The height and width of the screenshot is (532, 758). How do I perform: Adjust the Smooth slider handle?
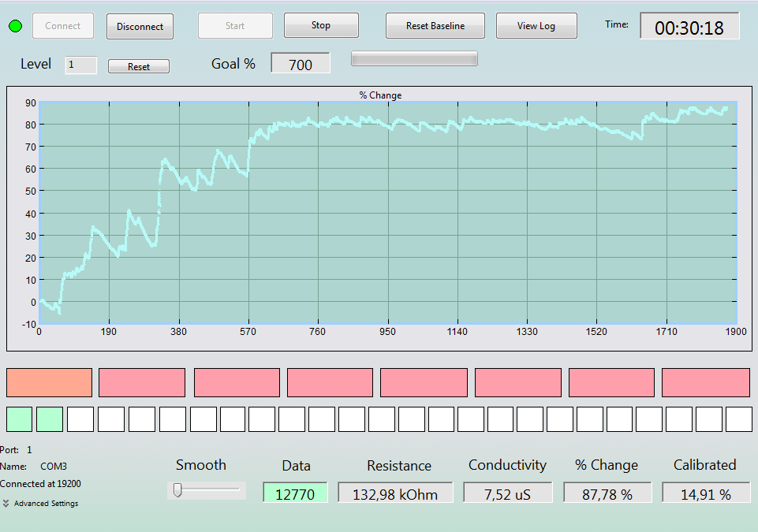[x=177, y=490]
